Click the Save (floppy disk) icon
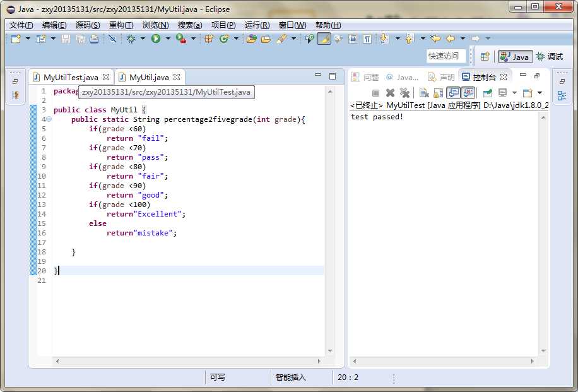The image size is (578, 392). (66, 39)
